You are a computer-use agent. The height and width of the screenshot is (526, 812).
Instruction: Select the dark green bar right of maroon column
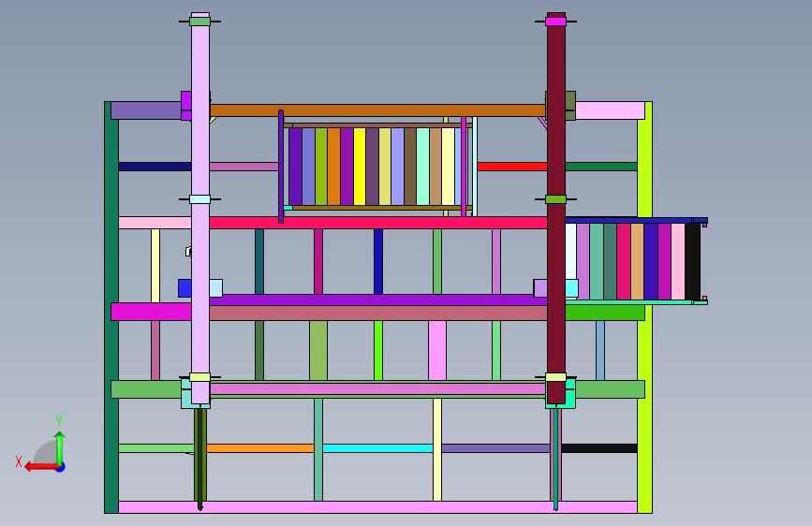(601, 167)
